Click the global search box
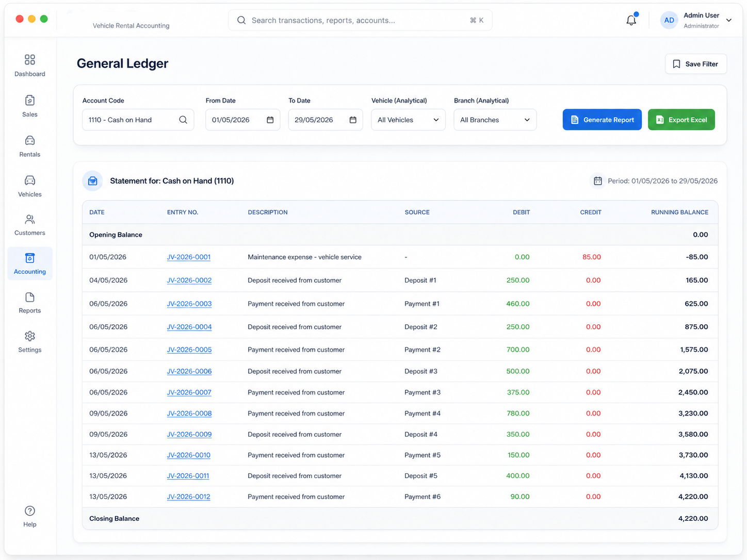Image resolution: width=747 pixels, height=560 pixels. coord(360,20)
